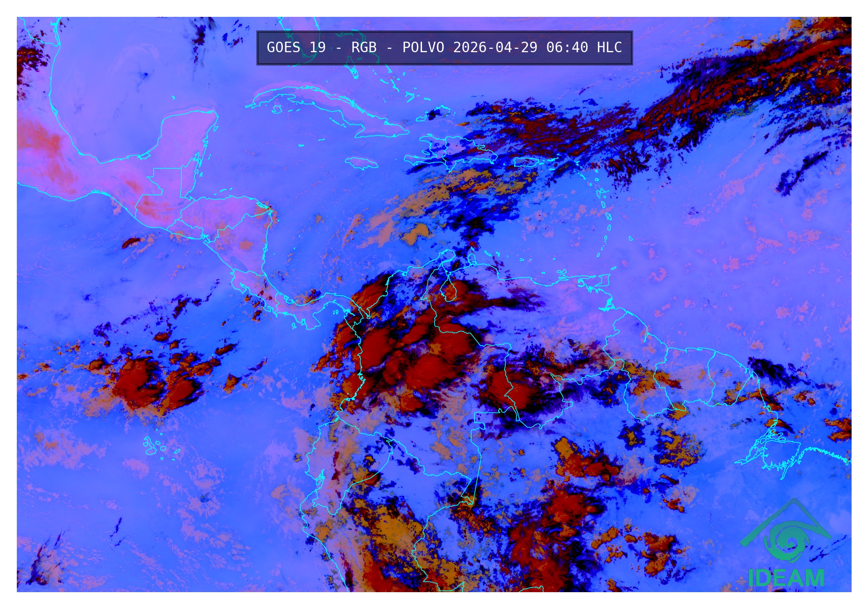Click the Puerto Rico island outline
Viewport: 868px width, 609px height.
[x=526, y=162]
